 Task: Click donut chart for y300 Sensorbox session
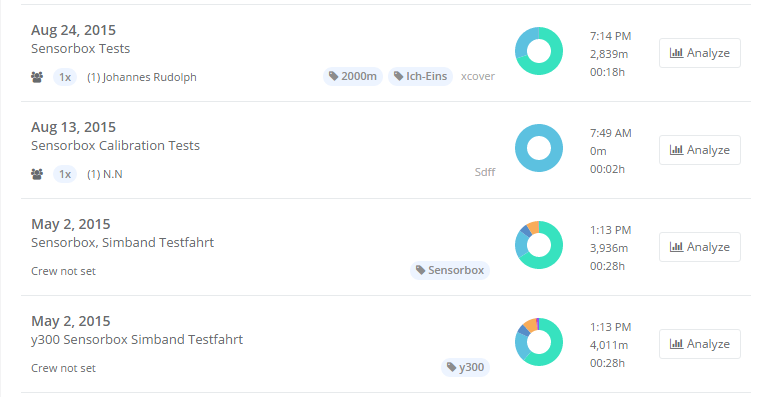[539, 342]
